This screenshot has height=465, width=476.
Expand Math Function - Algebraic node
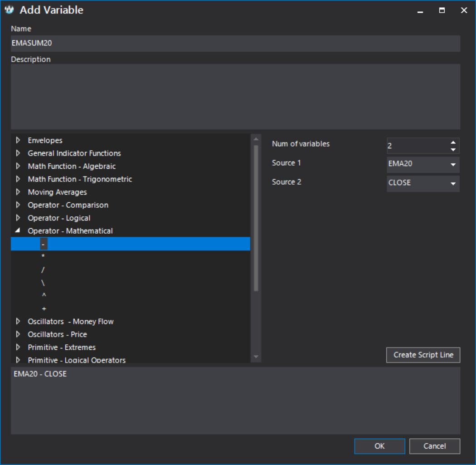click(18, 166)
